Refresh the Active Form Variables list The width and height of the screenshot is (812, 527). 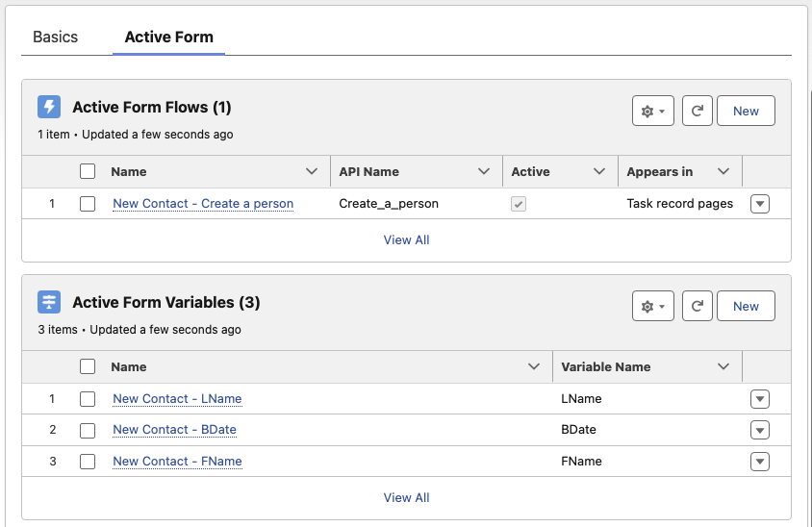[x=698, y=306]
